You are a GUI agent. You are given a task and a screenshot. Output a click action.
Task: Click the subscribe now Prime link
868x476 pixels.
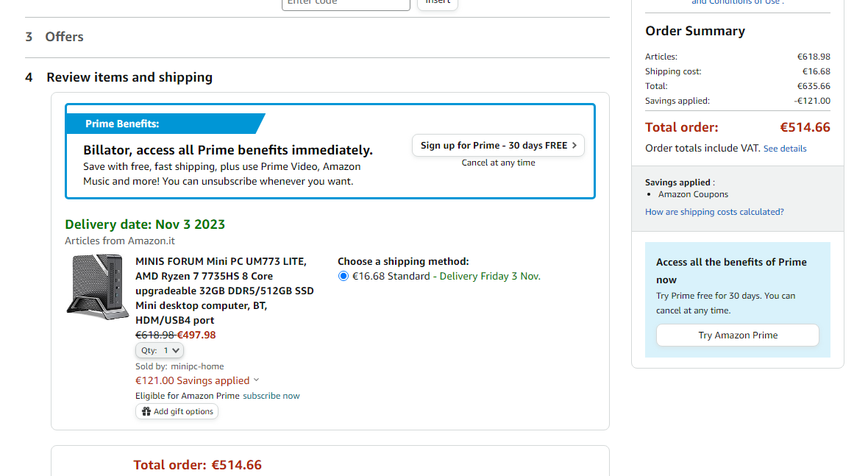271,396
